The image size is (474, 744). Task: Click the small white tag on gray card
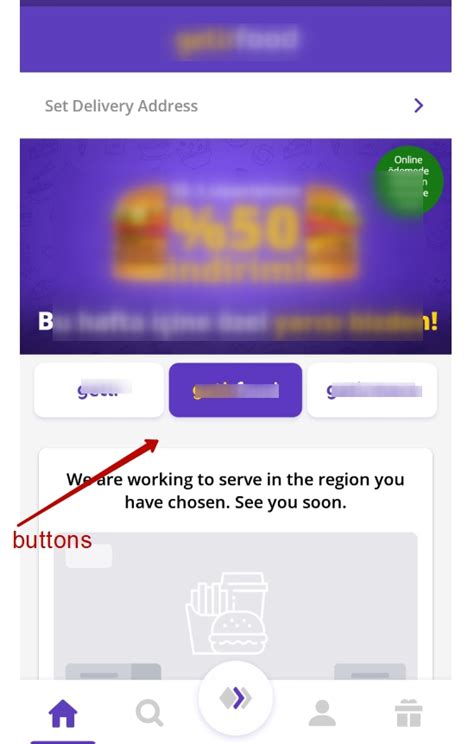point(89,556)
